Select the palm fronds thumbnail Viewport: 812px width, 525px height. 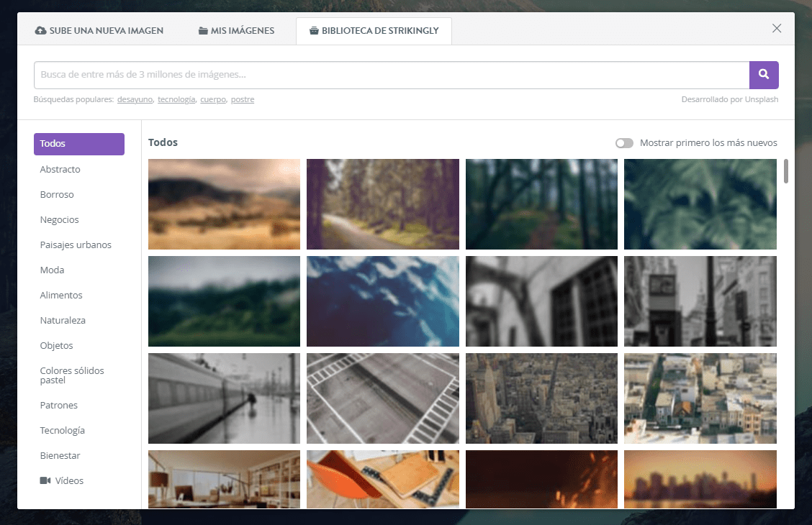700,204
